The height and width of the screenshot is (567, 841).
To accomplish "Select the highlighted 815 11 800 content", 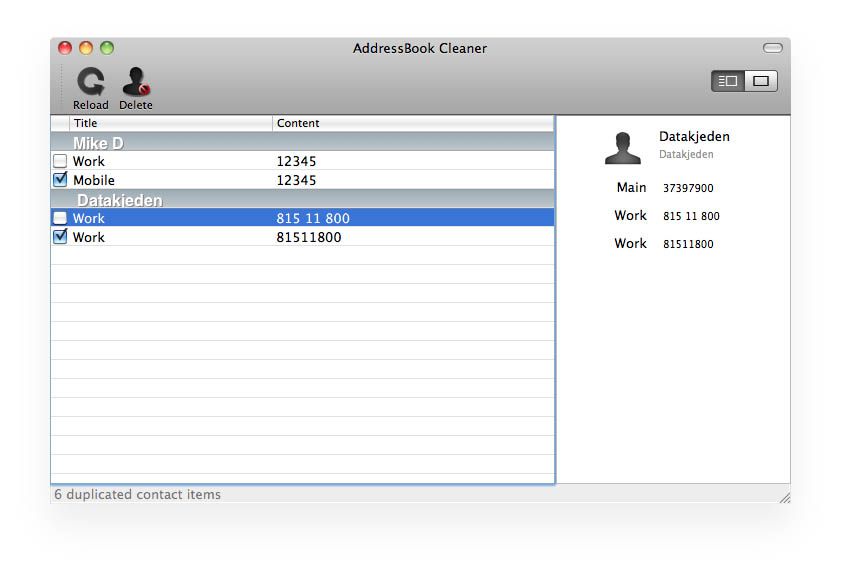I will pos(313,218).
